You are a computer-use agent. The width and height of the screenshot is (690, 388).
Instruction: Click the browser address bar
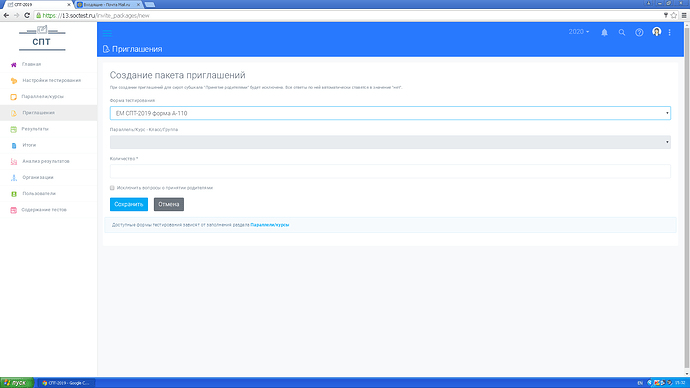[348, 15]
